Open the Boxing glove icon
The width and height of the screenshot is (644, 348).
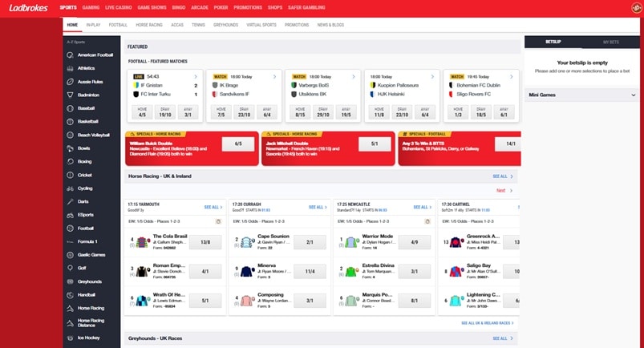point(71,161)
